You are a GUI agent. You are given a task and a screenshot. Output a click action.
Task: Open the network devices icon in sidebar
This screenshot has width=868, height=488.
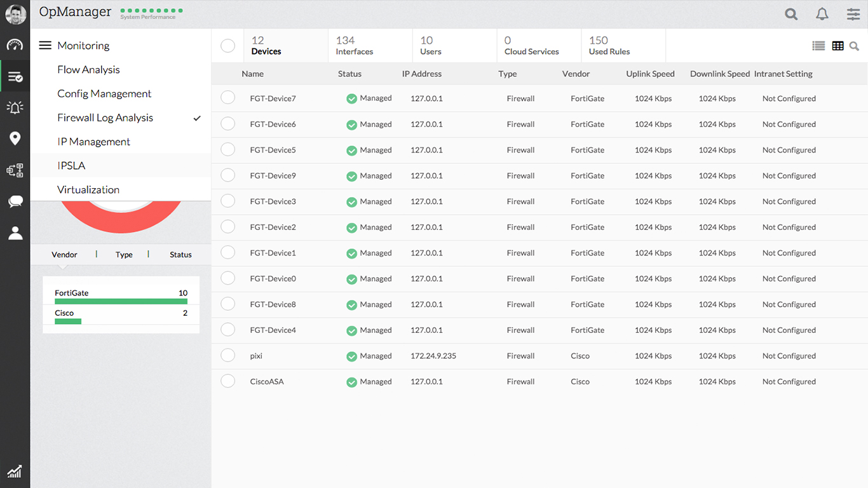click(x=15, y=170)
